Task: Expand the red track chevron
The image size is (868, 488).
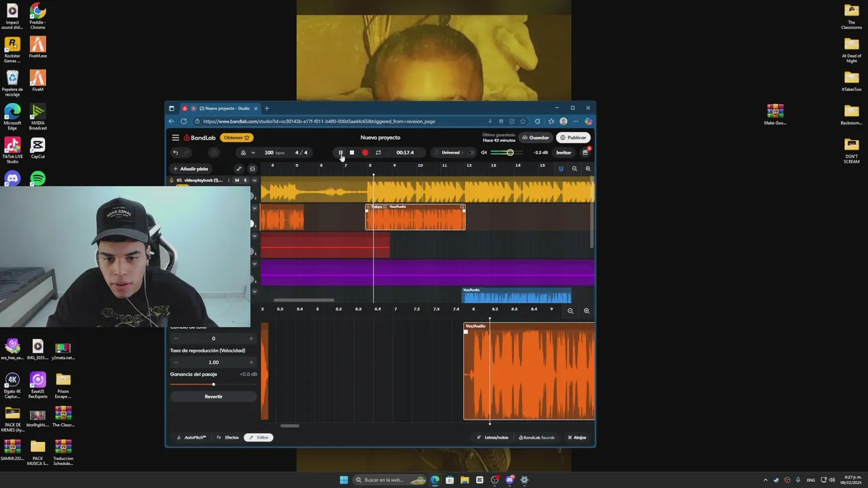Action: tap(255, 236)
